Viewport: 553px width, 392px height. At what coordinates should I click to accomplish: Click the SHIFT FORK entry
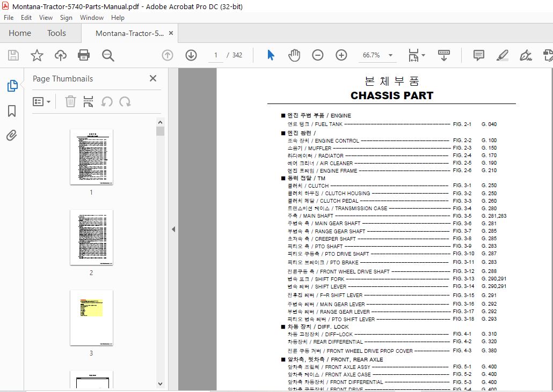point(397,279)
